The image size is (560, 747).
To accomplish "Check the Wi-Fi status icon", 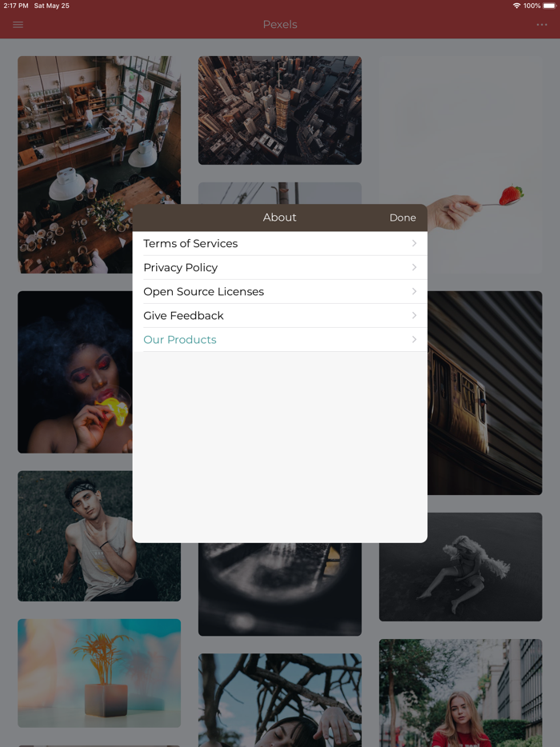I will coord(517,6).
